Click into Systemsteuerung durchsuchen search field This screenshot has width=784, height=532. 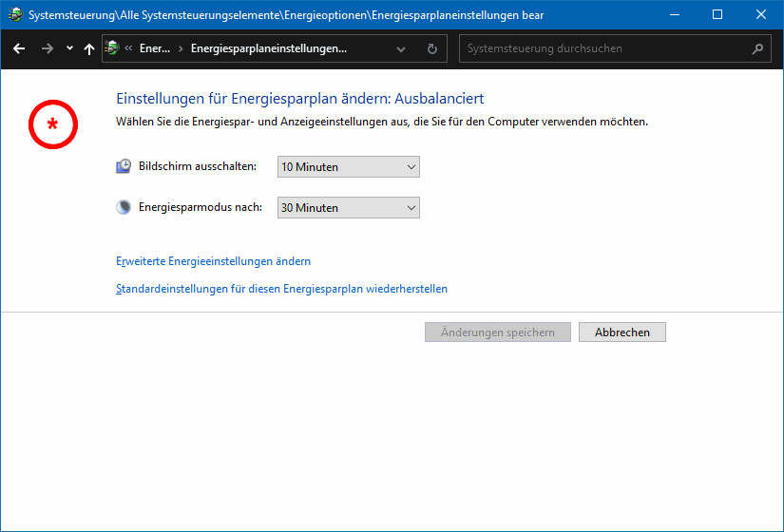[x=603, y=48]
